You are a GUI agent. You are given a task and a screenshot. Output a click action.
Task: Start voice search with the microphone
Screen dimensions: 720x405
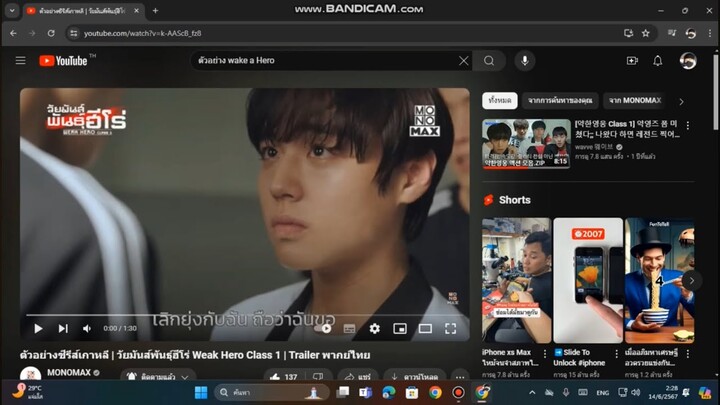coord(524,61)
